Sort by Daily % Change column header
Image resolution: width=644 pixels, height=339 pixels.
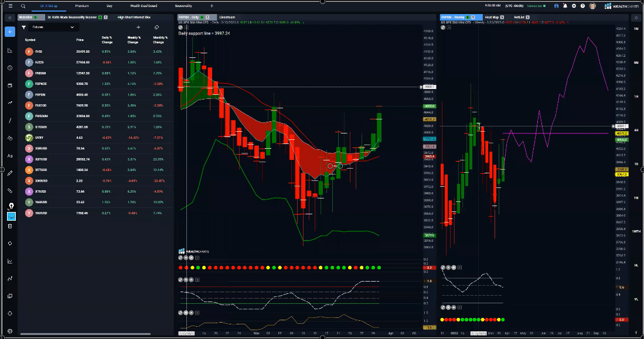click(x=107, y=40)
